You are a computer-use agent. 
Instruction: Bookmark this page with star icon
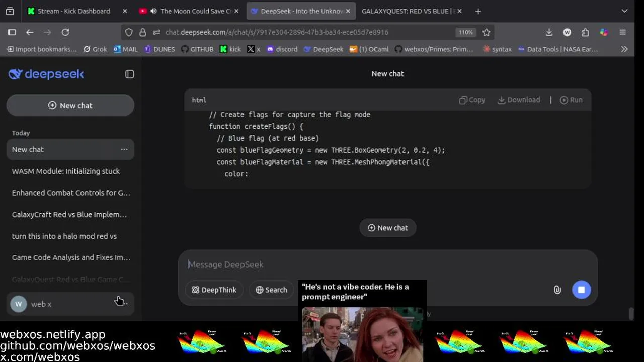click(x=486, y=32)
